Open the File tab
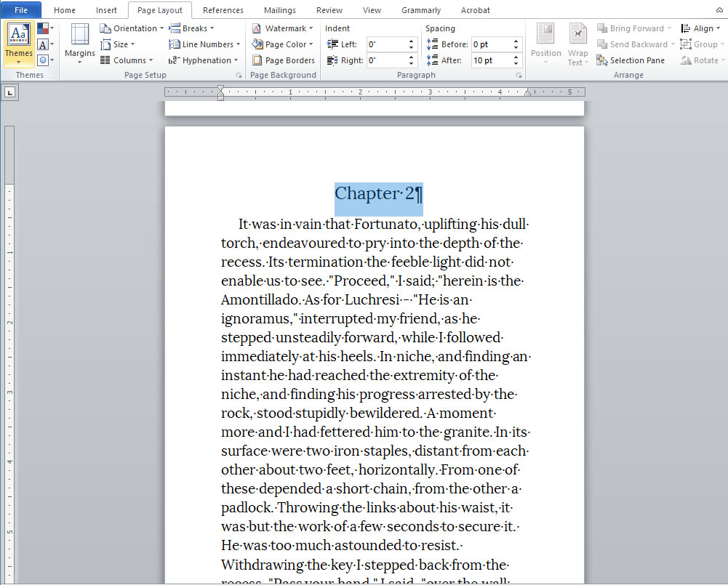 pyautogui.click(x=21, y=10)
